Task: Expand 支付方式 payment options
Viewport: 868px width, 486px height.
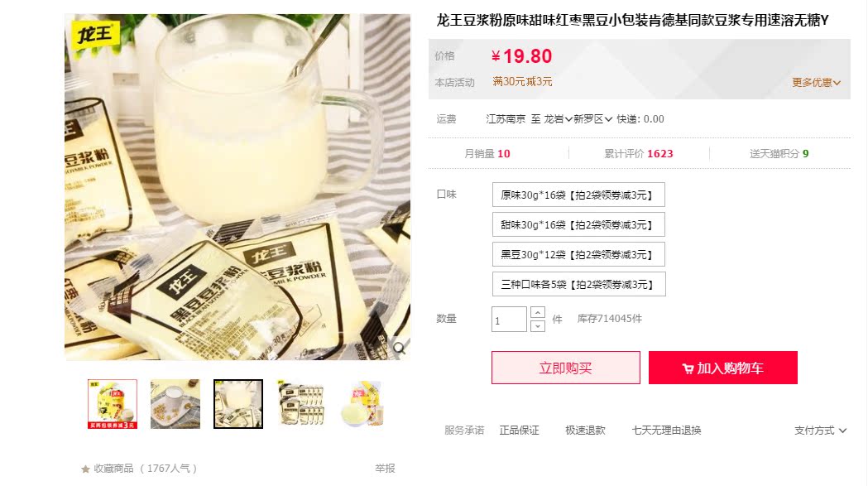Action: tap(820, 431)
